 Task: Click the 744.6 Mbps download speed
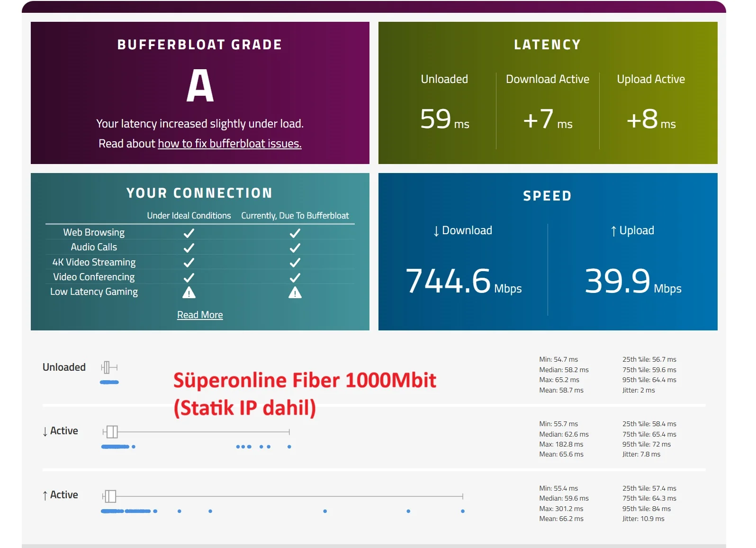coord(464,281)
